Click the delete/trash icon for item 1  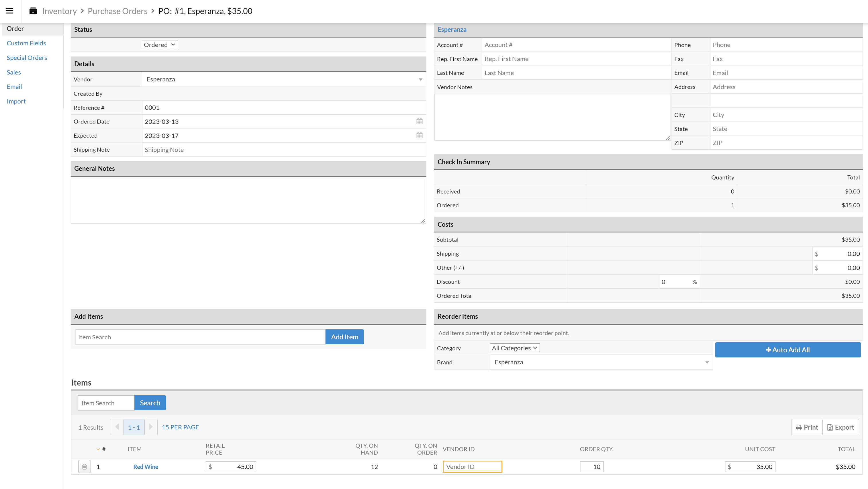point(84,467)
